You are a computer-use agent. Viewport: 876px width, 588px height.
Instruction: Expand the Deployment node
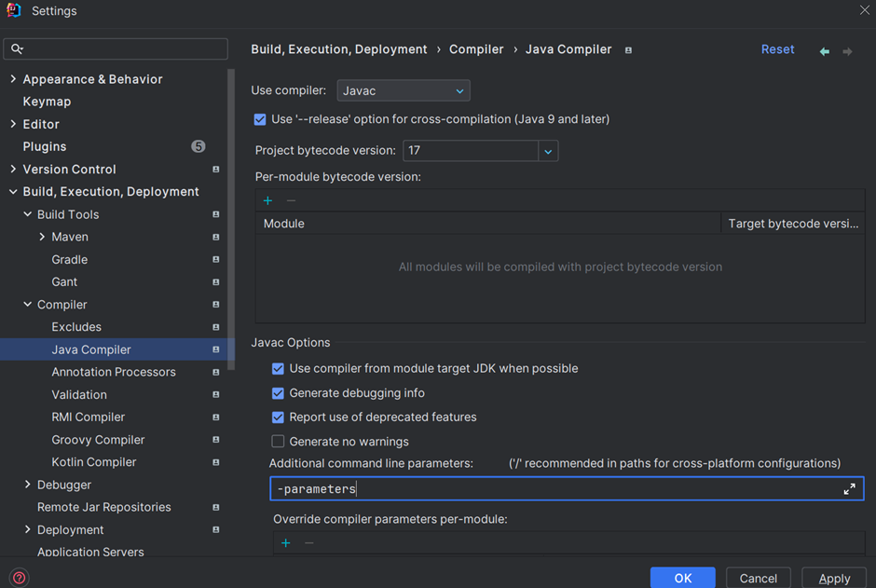27,530
